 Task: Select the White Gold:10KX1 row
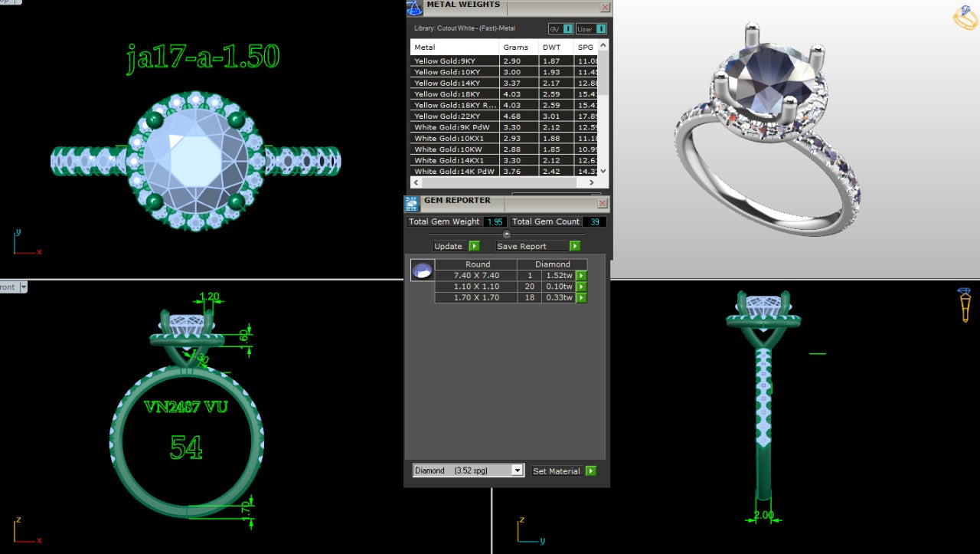point(504,138)
